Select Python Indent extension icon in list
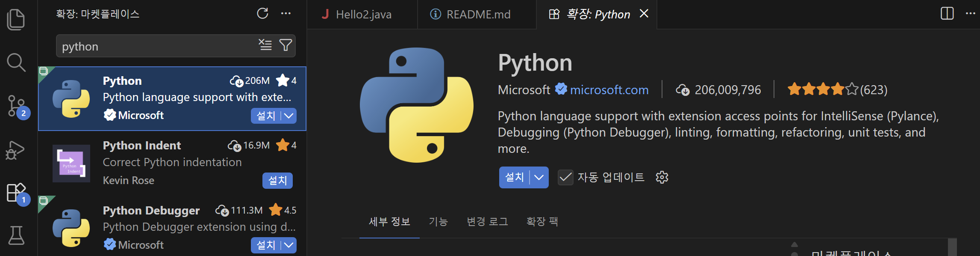Viewport: 980px width, 256px height. 71,163
